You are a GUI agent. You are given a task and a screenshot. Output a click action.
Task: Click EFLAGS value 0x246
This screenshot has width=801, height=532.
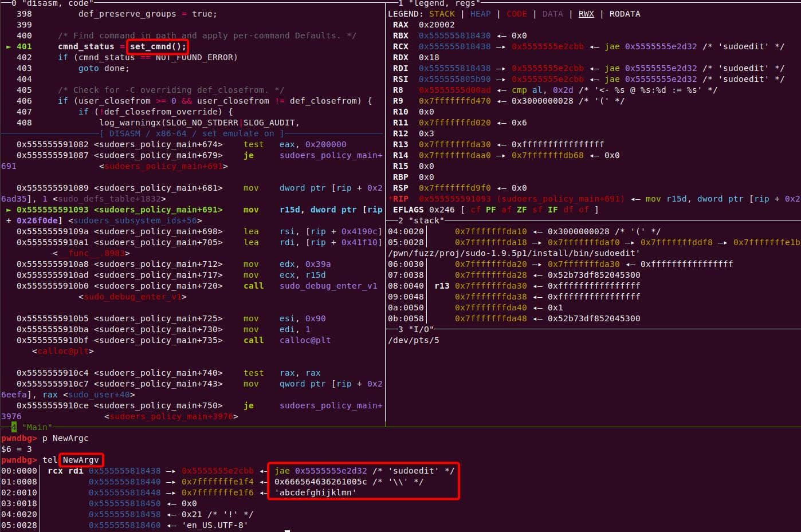442,210
